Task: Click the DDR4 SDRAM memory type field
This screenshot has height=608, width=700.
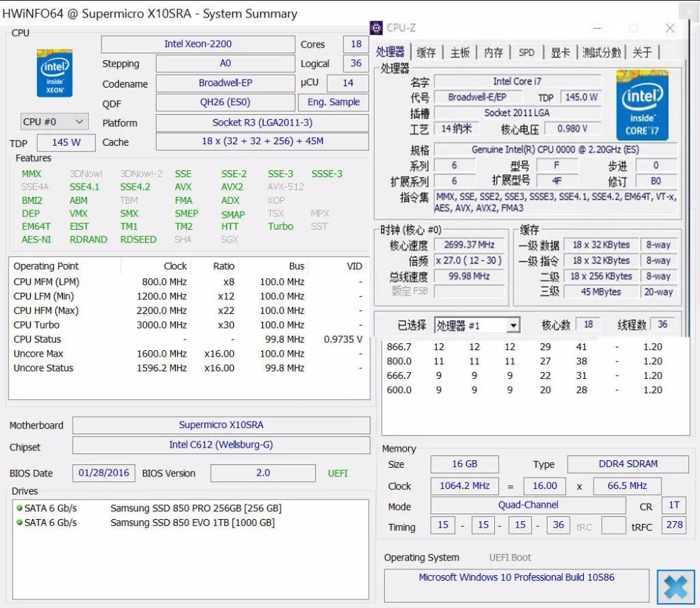Action: 628,464
